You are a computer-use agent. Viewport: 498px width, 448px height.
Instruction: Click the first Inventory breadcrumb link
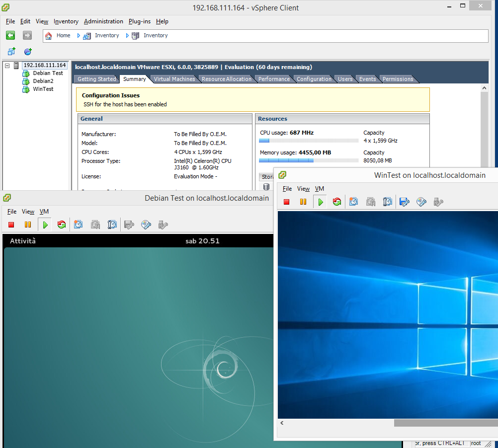coord(107,36)
